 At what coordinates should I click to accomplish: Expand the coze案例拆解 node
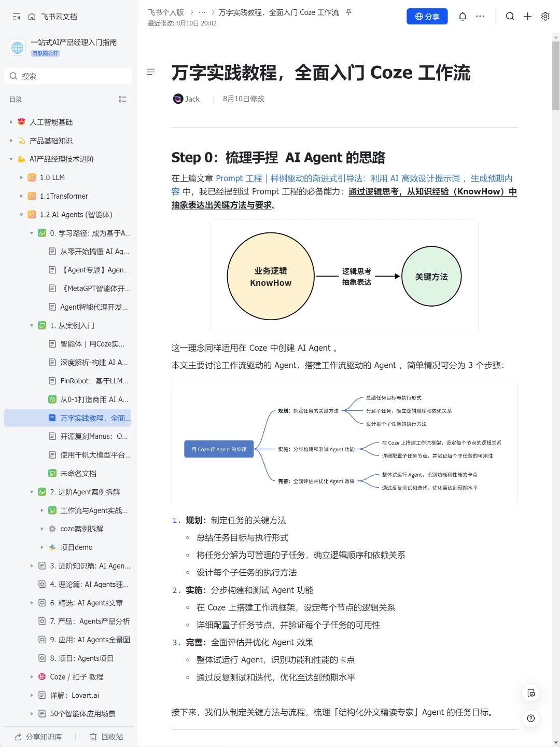(42, 529)
